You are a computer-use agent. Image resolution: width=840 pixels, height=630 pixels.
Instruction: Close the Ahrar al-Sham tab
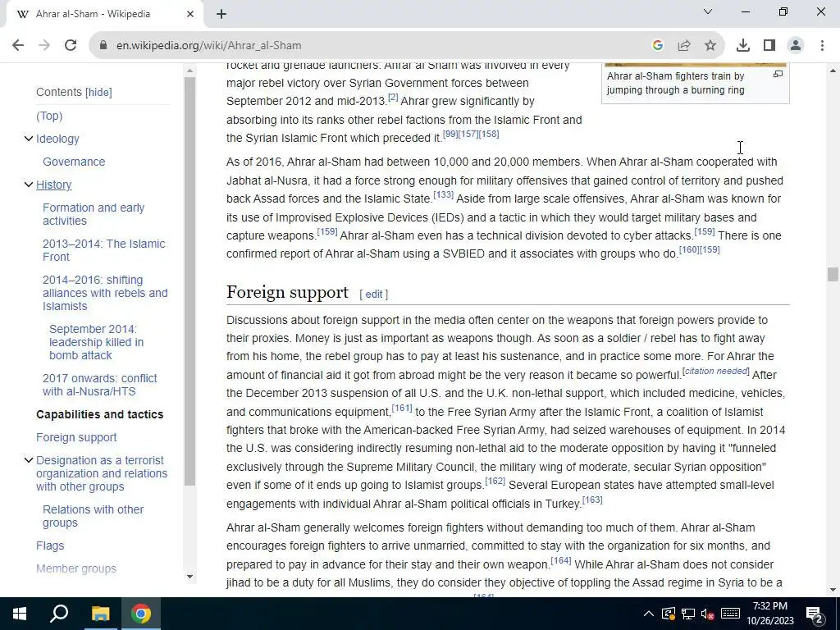pos(190,14)
